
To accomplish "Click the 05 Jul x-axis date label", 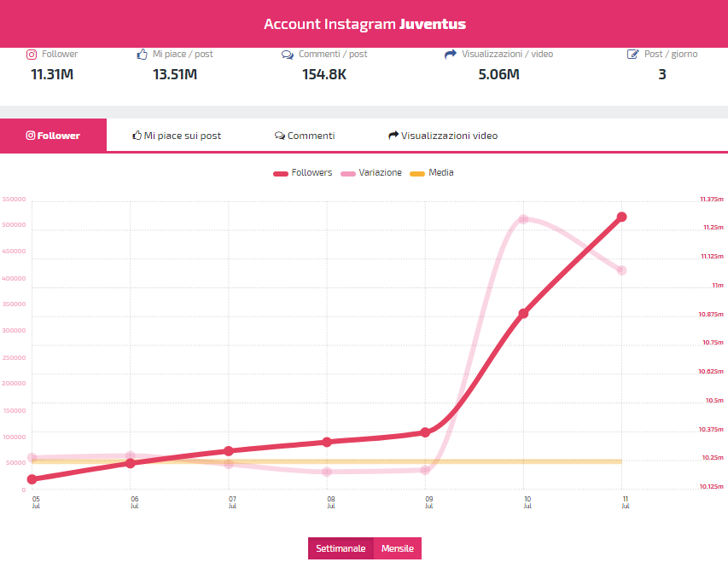I will (x=36, y=502).
